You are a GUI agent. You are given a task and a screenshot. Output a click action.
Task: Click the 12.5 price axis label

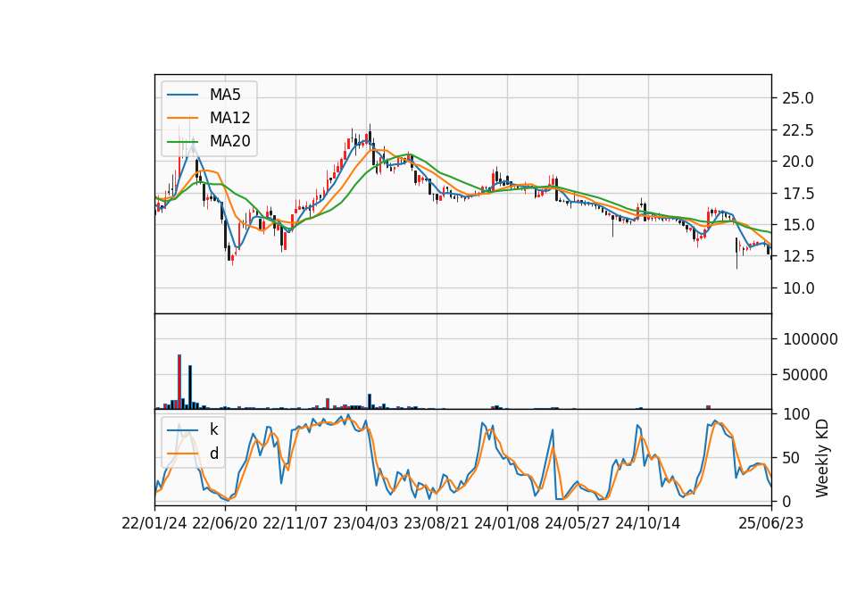tap(798, 256)
